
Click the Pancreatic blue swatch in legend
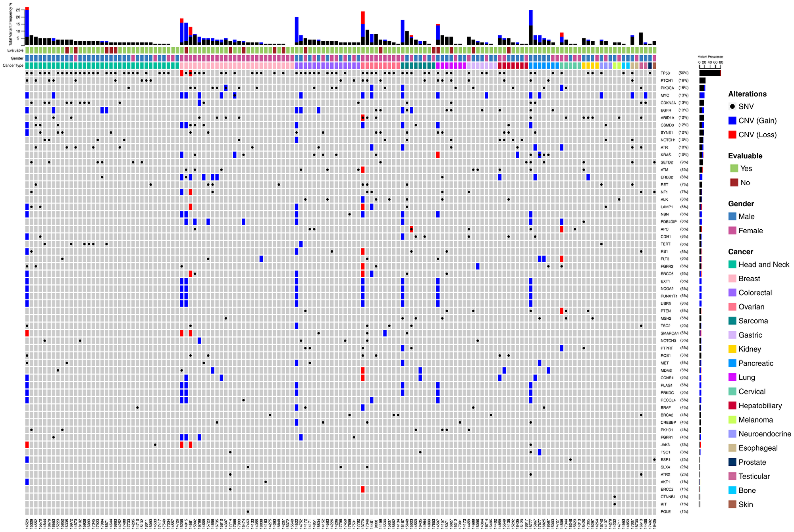(x=734, y=363)
